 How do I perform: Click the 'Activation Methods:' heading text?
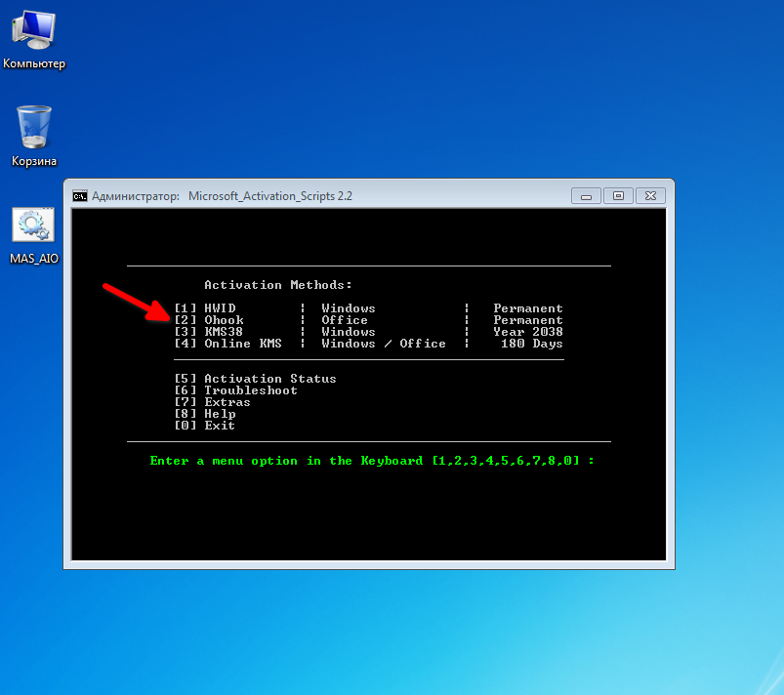coord(278,285)
